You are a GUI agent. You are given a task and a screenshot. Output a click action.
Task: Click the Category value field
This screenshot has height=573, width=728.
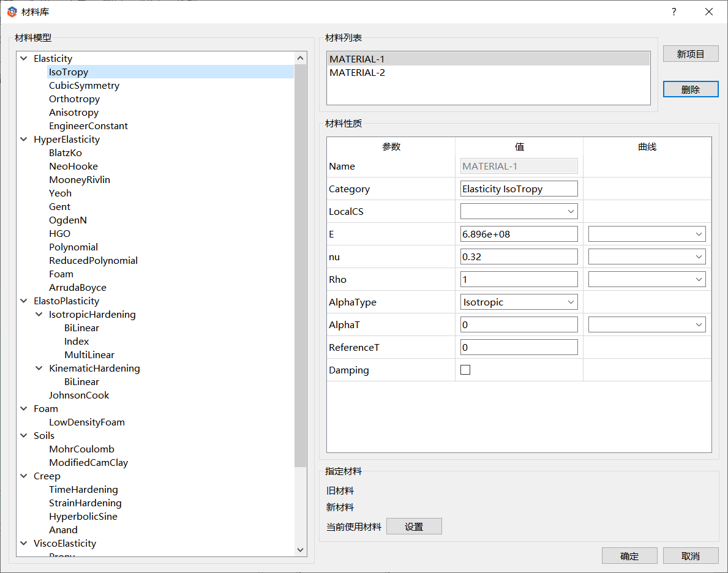(x=519, y=189)
